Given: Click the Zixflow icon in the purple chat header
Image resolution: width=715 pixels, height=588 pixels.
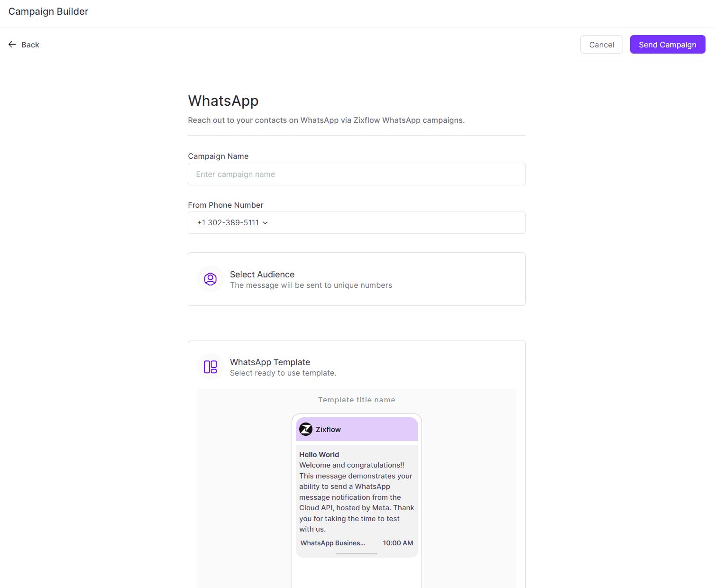Looking at the screenshot, I should [x=306, y=429].
